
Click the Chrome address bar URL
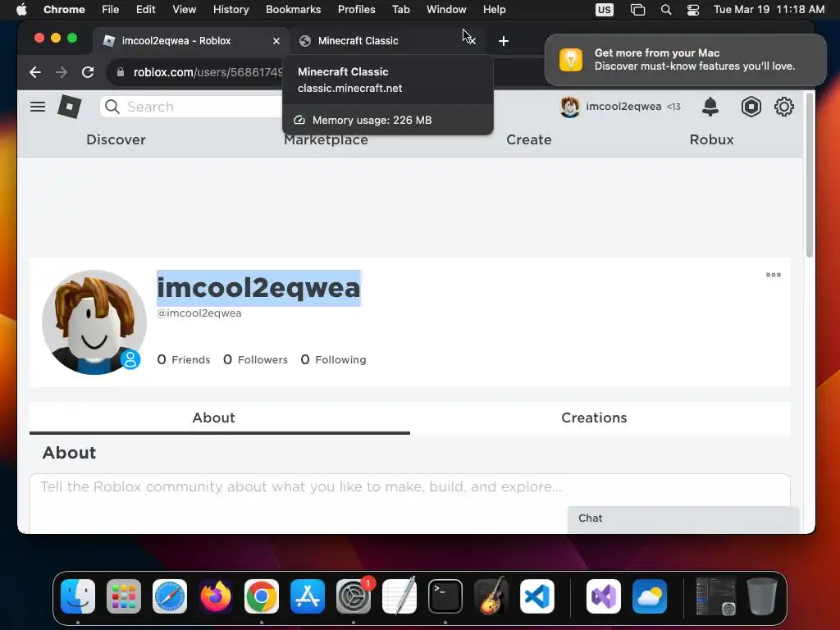coord(208,72)
